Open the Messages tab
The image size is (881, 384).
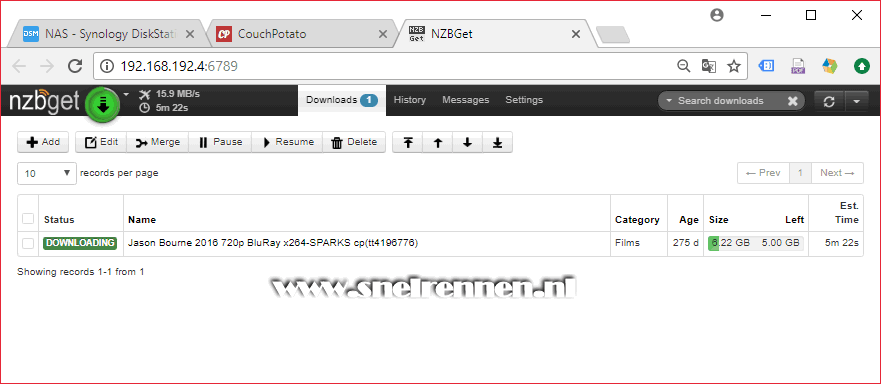point(465,100)
